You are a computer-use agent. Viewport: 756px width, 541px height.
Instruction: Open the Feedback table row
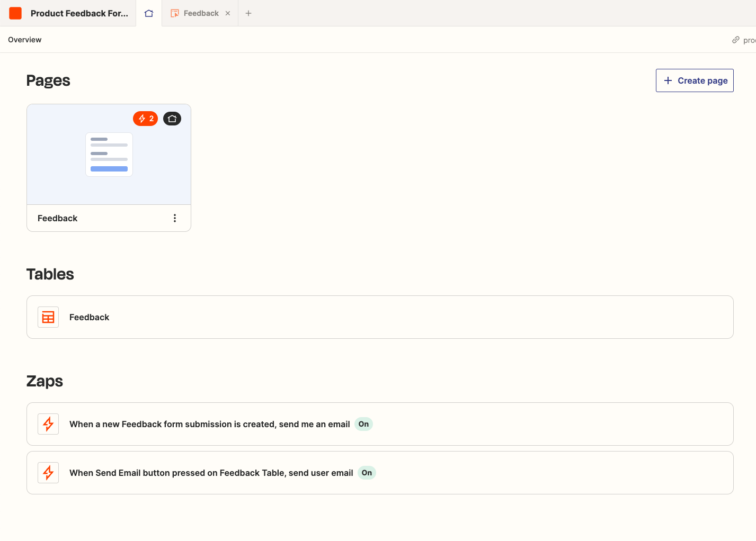point(380,317)
